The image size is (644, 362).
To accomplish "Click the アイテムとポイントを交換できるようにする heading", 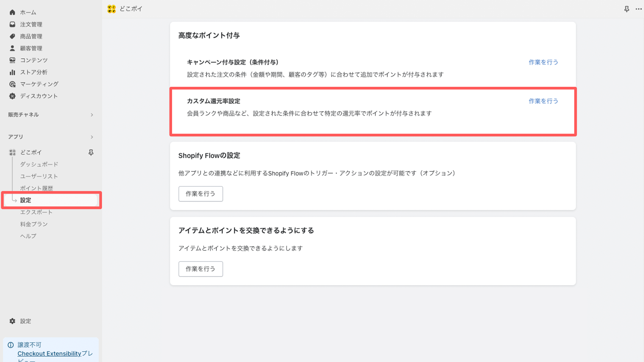I will coord(246,231).
